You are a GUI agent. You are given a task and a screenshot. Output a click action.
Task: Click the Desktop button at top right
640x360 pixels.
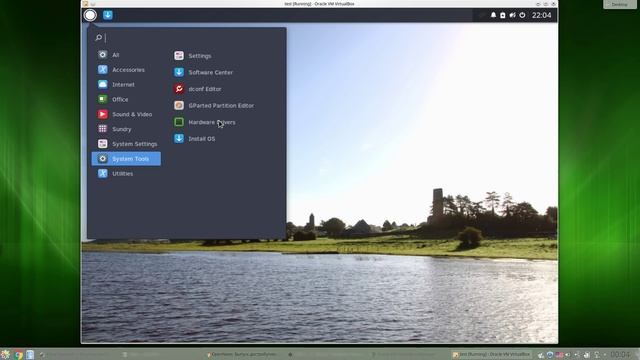pyautogui.click(x=620, y=4)
